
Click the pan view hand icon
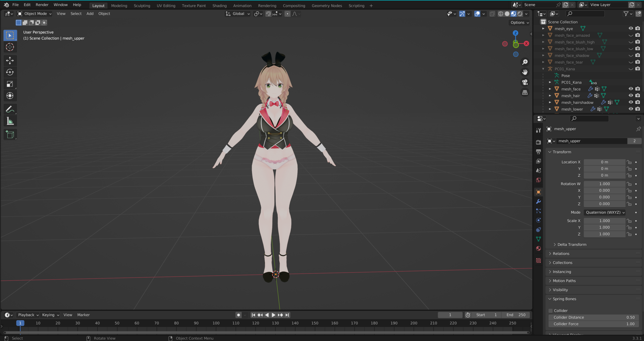click(525, 72)
